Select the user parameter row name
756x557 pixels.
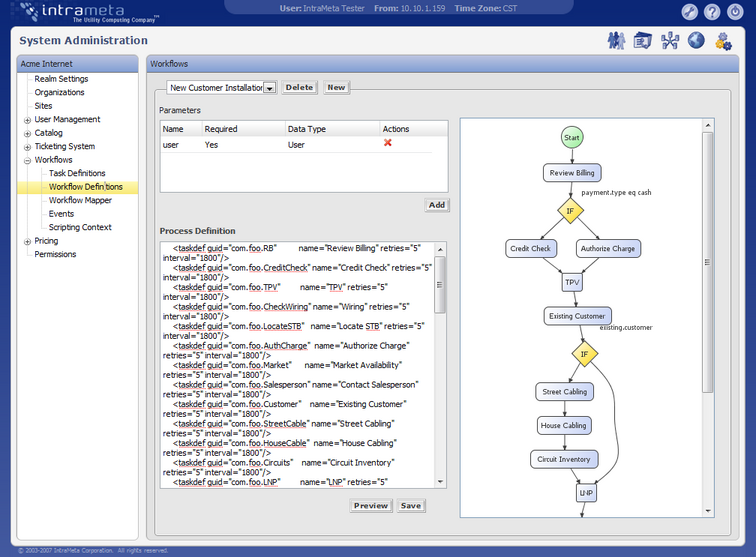[x=170, y=145]
